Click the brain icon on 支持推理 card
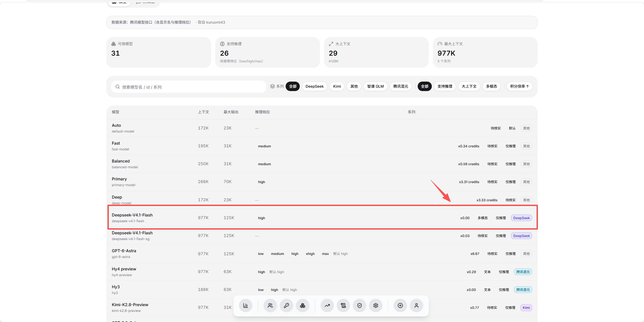 [x=222, y=44]
